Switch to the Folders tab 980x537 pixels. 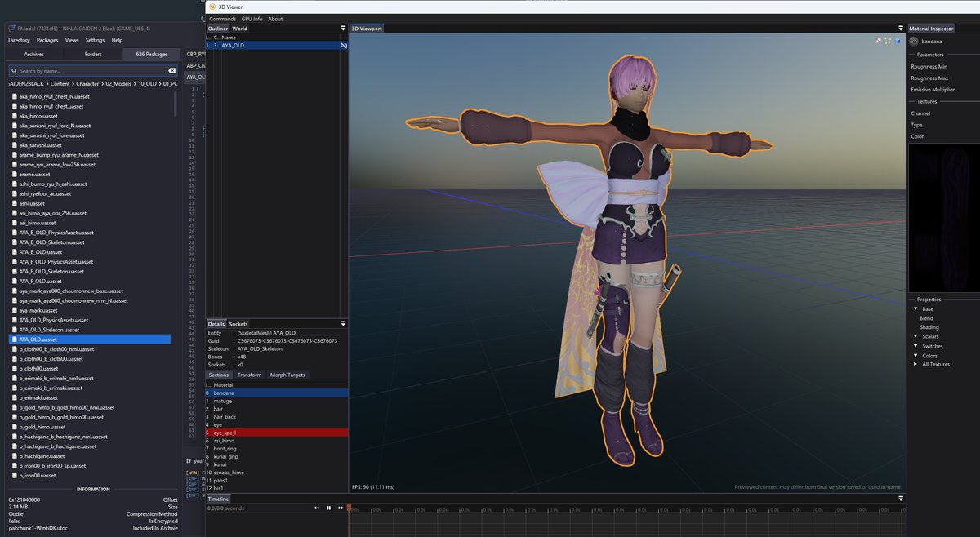(93, 55)
